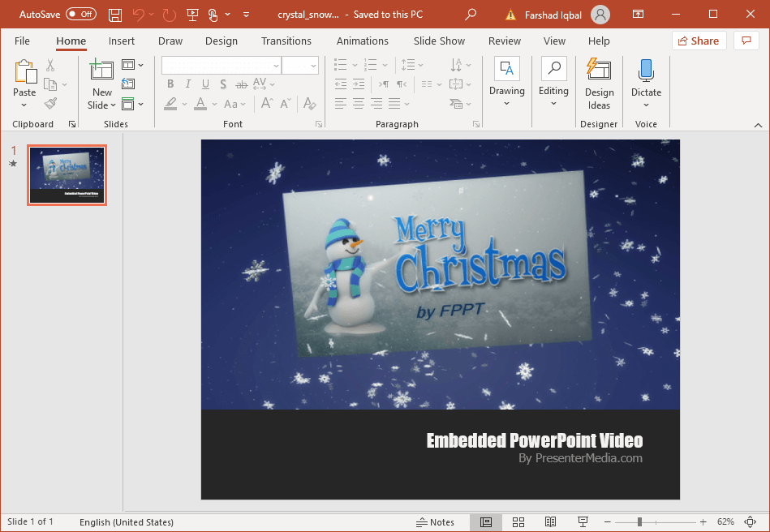Switch to Slide Sorter view

tap(518, 521)
